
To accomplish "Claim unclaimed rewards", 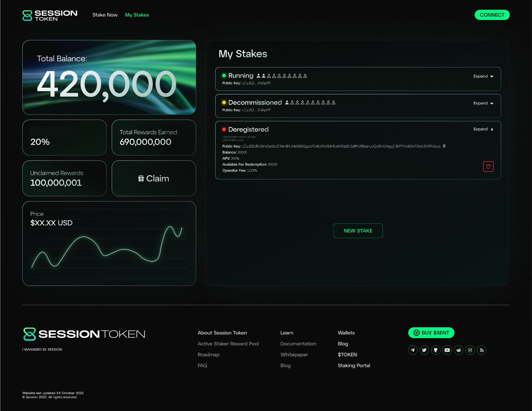I will [154, 178].
